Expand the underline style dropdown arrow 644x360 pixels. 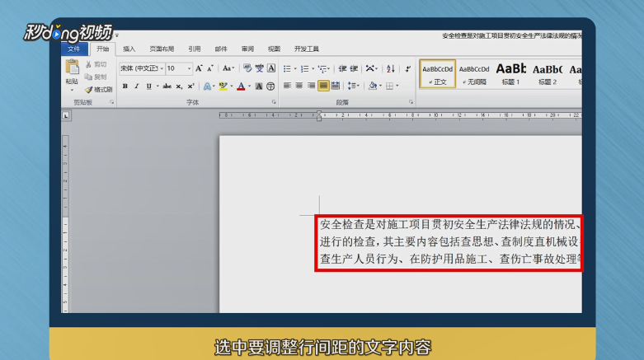pyautogui.click(x=157, y=86)
